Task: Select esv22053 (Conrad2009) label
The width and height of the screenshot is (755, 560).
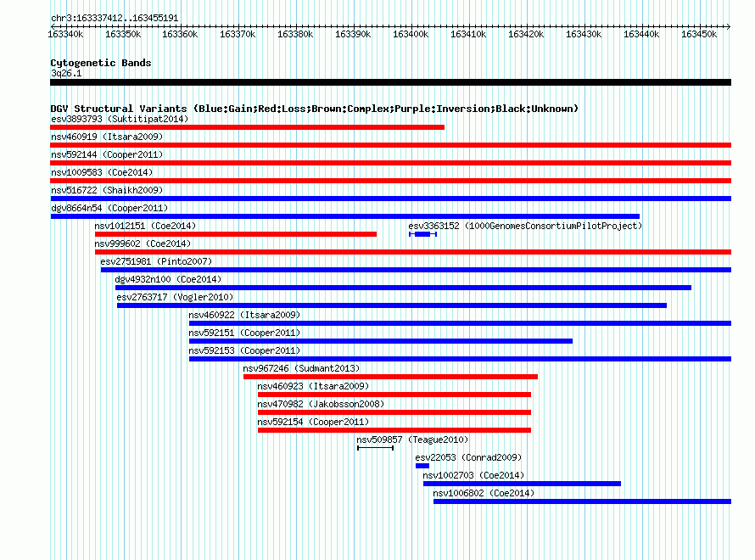Action: [468, 457]
